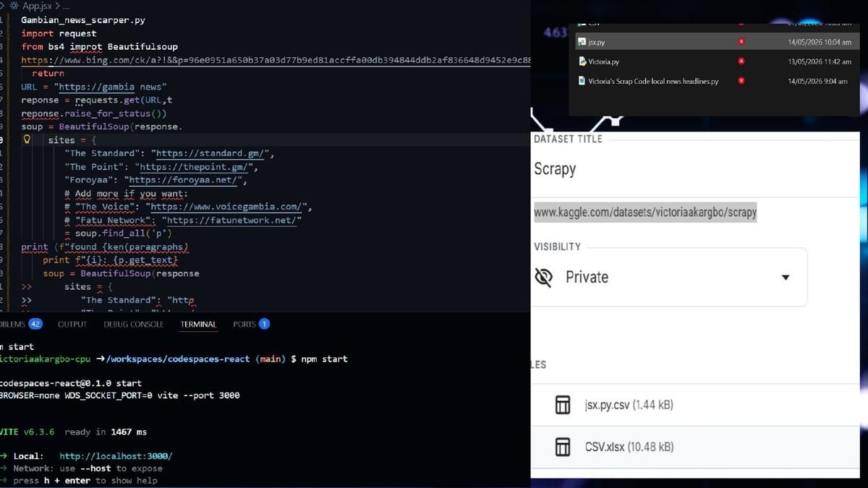Select the Victoria.py file row

(x=716, y=62)
